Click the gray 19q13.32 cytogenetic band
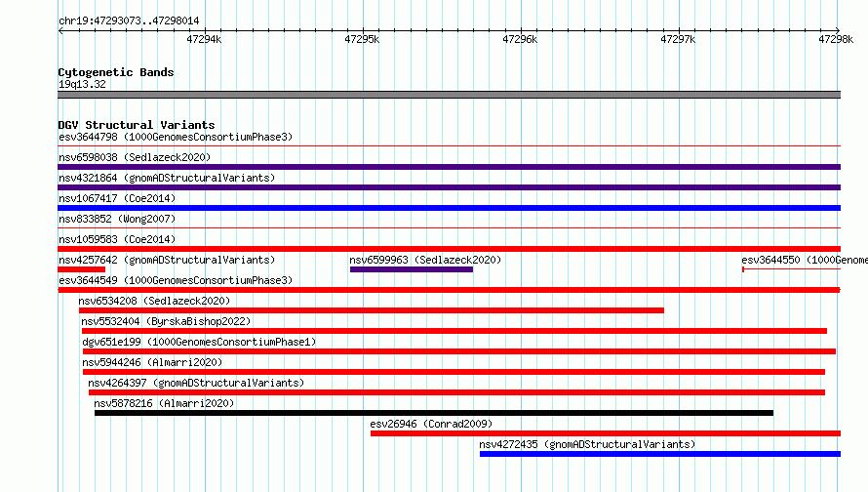The image size is (868, 492). pyautogui.click(x=449, y=95)
